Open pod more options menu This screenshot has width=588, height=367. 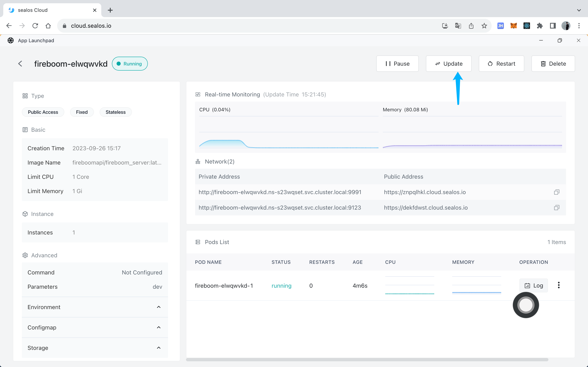[x=559, y=285]
